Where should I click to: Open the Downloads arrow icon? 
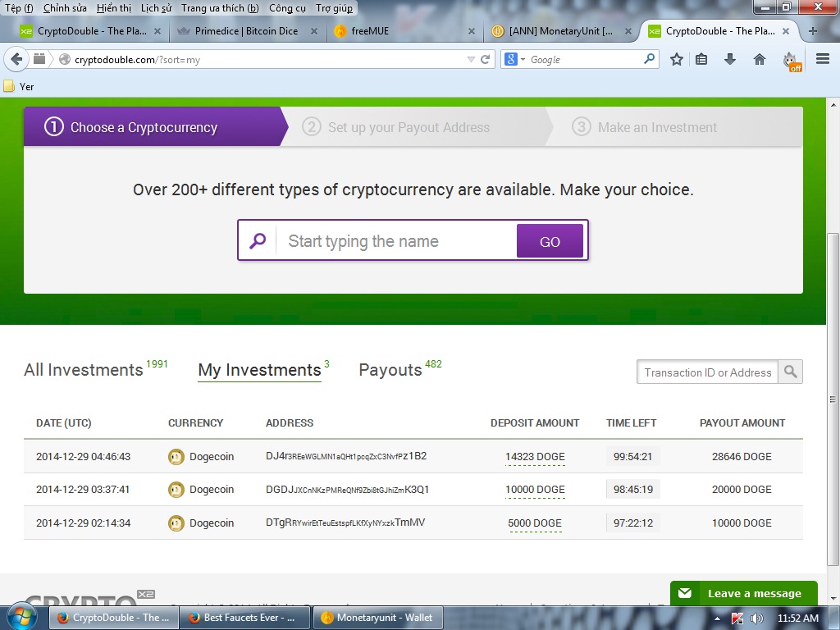click(x=729, y=59)
